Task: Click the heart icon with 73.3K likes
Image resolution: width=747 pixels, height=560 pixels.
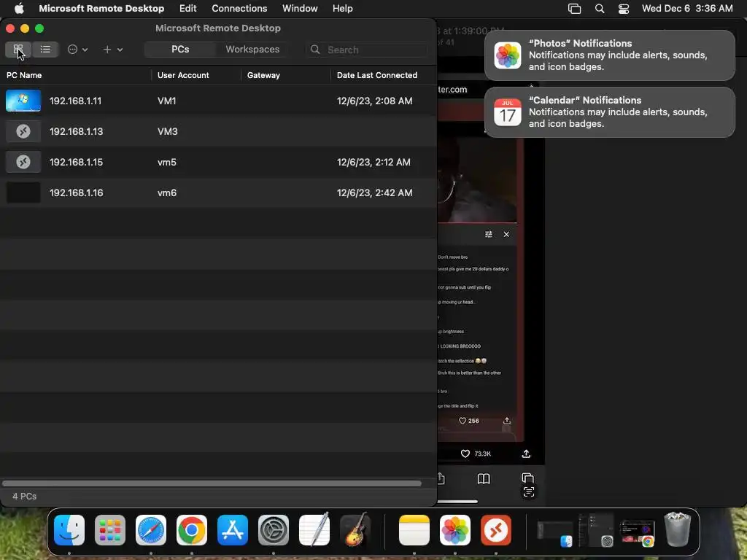Action: pyautogui.click(x=465, y=454)
